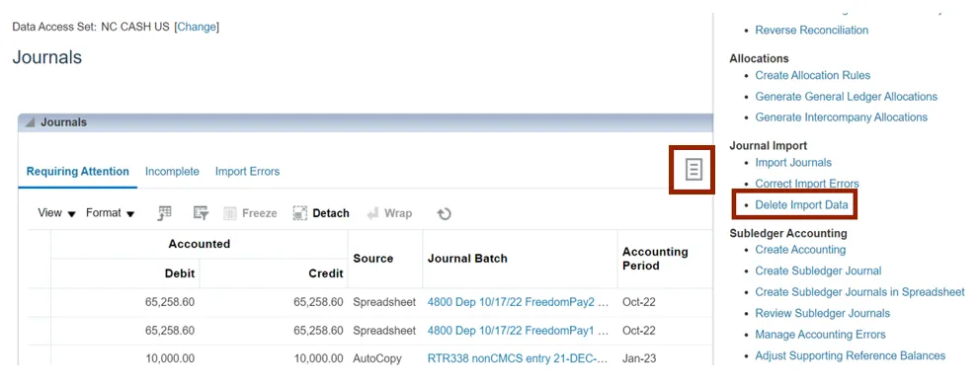The width and height of the screenshot is (980, 386).
Task: Click the Refresh icon in table toolbar
Action: coord(444,214)
